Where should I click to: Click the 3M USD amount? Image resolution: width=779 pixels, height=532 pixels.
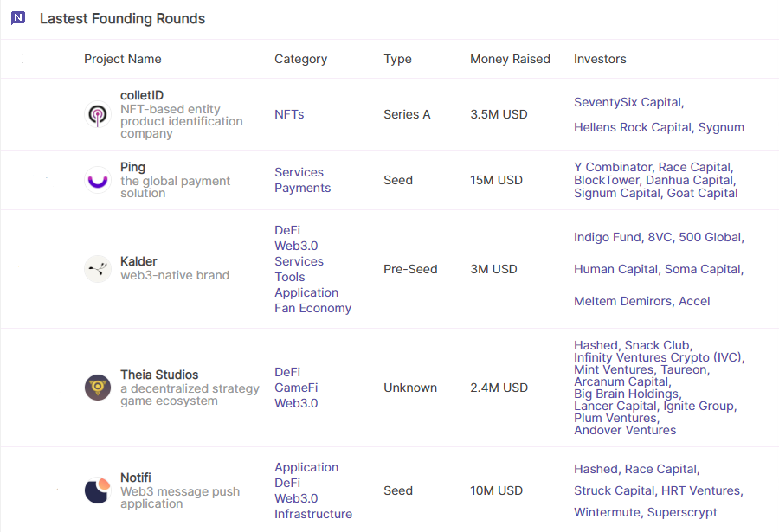(x=493, y=269)
